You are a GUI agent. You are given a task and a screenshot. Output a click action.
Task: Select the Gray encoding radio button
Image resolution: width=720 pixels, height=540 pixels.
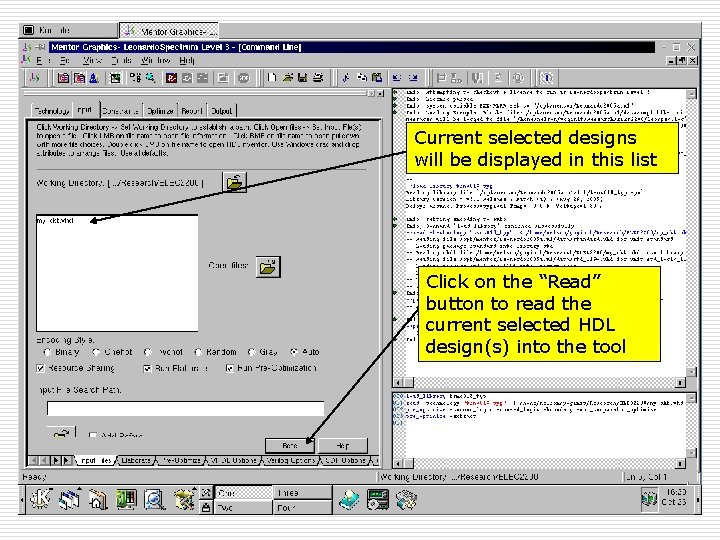tap(251, 352)
